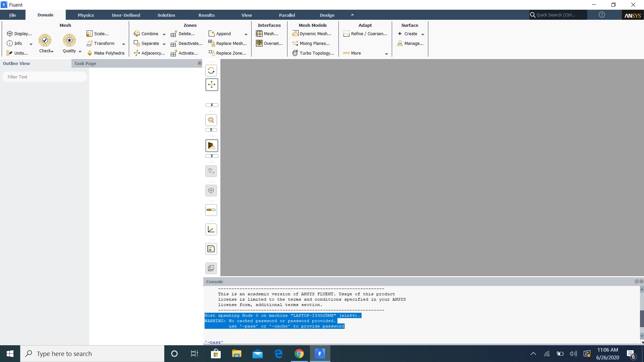Switch to the Physics tab

coord(86,15)
